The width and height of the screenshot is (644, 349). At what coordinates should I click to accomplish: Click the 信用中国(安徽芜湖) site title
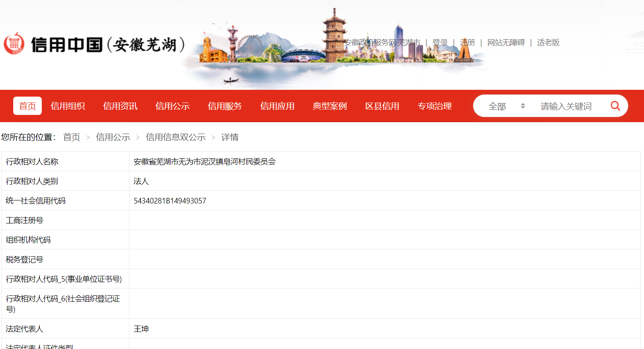108,44
